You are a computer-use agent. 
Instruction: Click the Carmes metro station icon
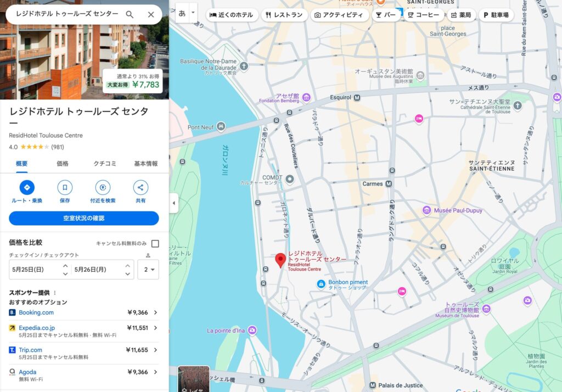[389, 183]
